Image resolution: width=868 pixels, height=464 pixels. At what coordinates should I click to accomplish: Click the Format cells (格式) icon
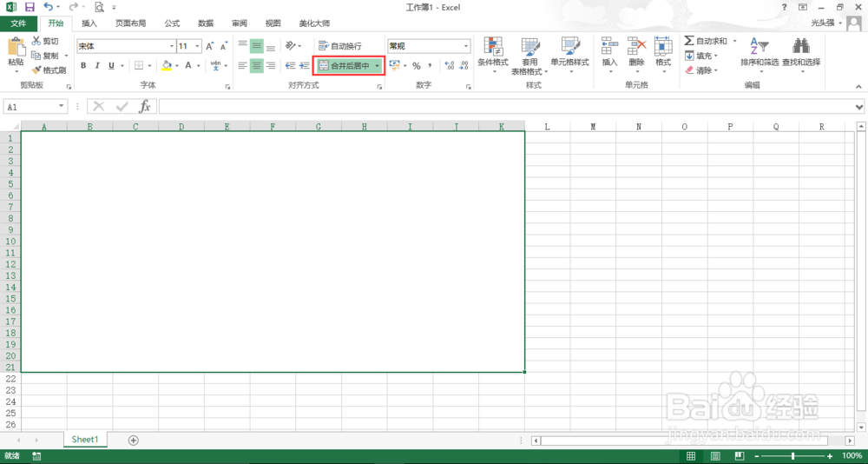(662, 47)
